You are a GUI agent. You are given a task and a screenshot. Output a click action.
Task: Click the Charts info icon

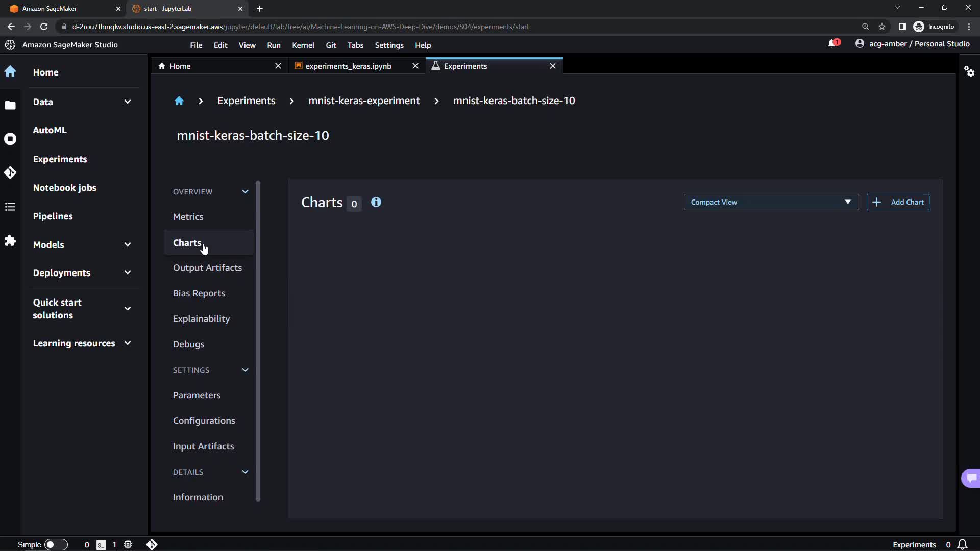pos(376,203)
